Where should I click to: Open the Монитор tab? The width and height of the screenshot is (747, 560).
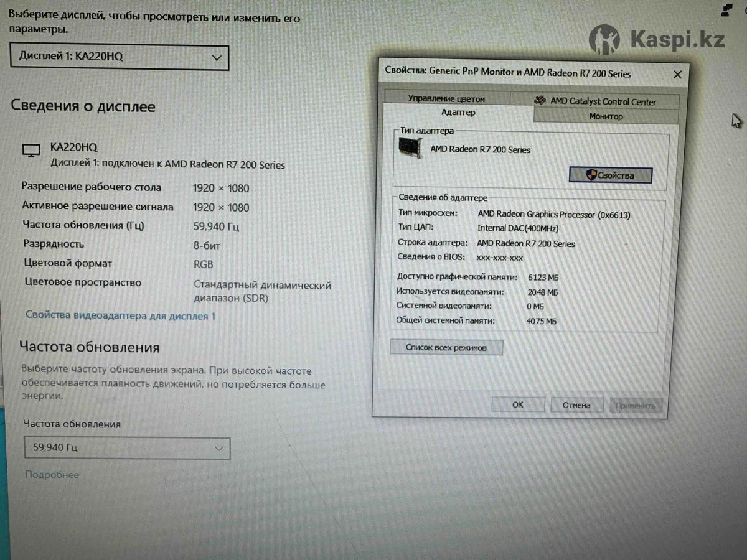point(606,116)
